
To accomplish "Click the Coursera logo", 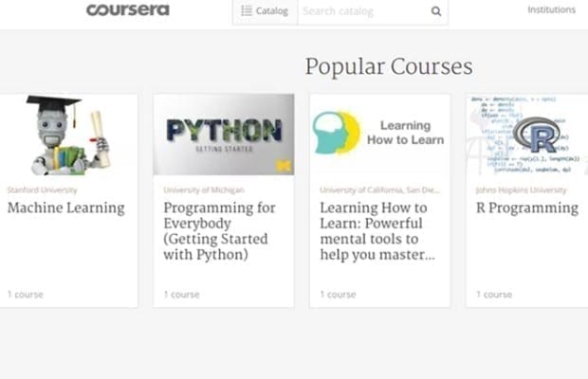I will point(128,9).
